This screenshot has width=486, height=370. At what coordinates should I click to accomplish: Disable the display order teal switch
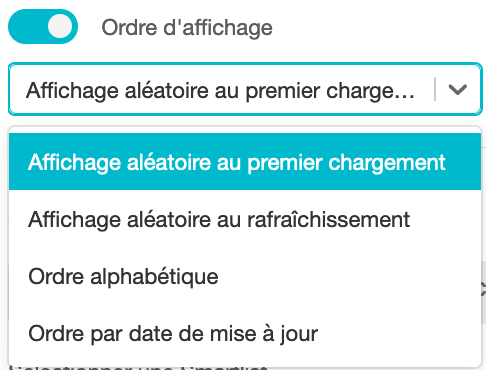43,26
